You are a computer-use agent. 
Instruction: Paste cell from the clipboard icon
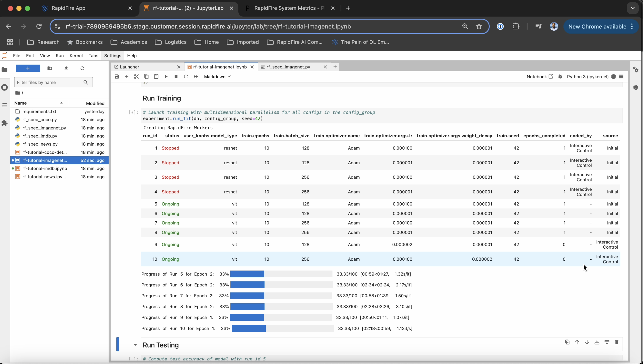tap(156, 76)
